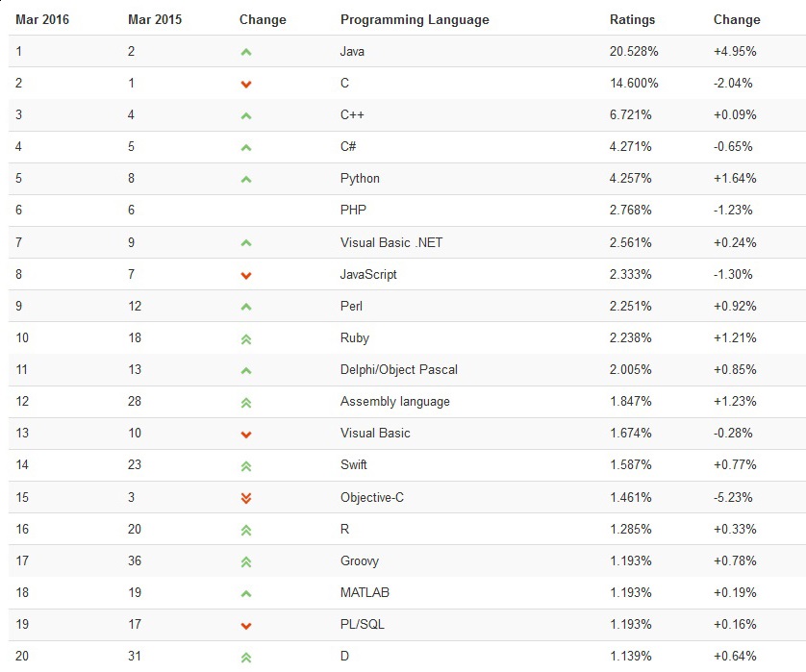Image resolution: width=806 pixels, height=672 pixels.
Task: Click the green up arrow beside Java
Action: 246,52
